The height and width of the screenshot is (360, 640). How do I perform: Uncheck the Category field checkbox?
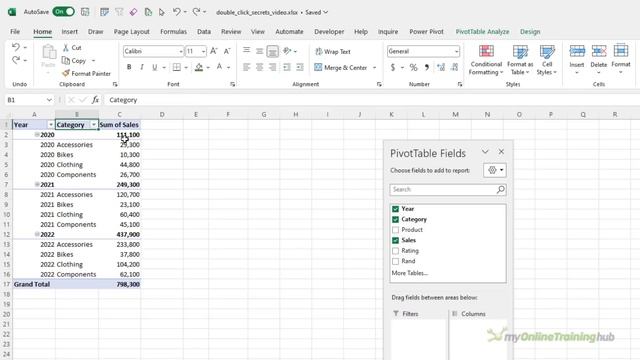[395, 220]
